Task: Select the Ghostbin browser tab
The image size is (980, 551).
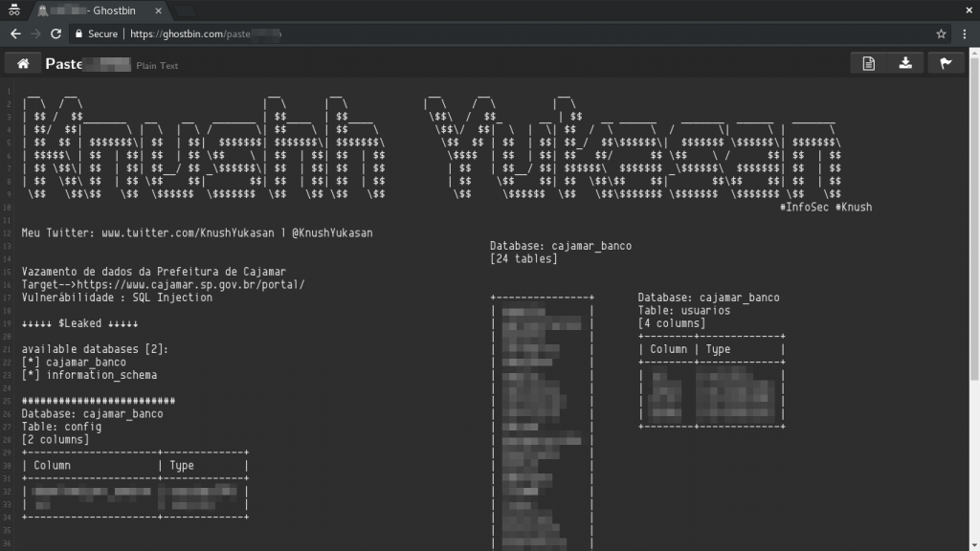Action: [x=100, y=11]
